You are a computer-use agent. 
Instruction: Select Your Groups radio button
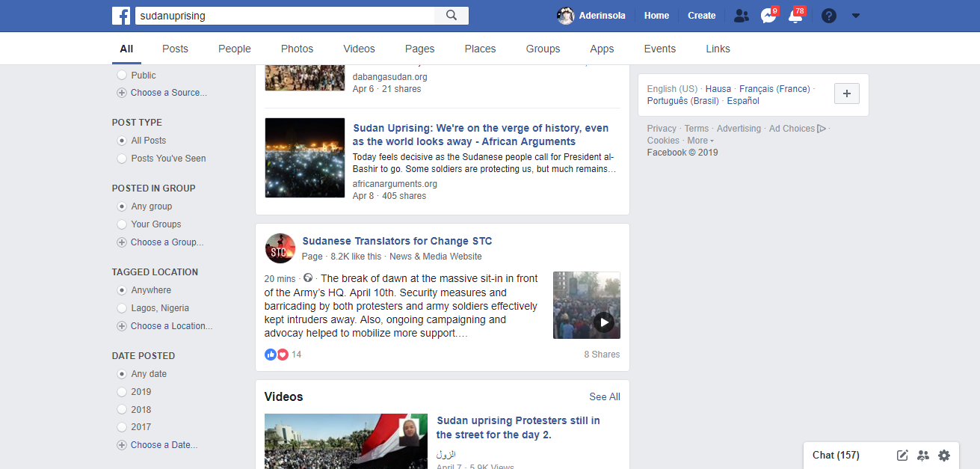click(122, 224)
